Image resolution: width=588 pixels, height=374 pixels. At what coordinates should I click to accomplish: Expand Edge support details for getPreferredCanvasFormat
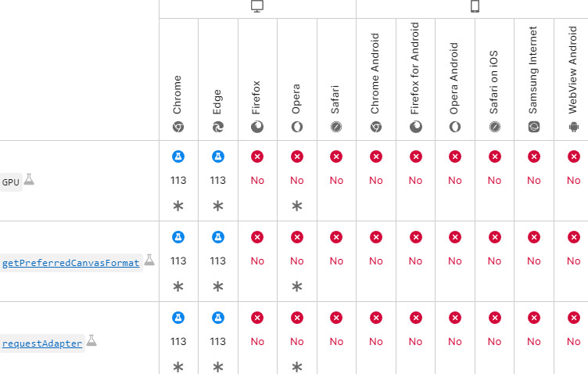click(218, 261)
